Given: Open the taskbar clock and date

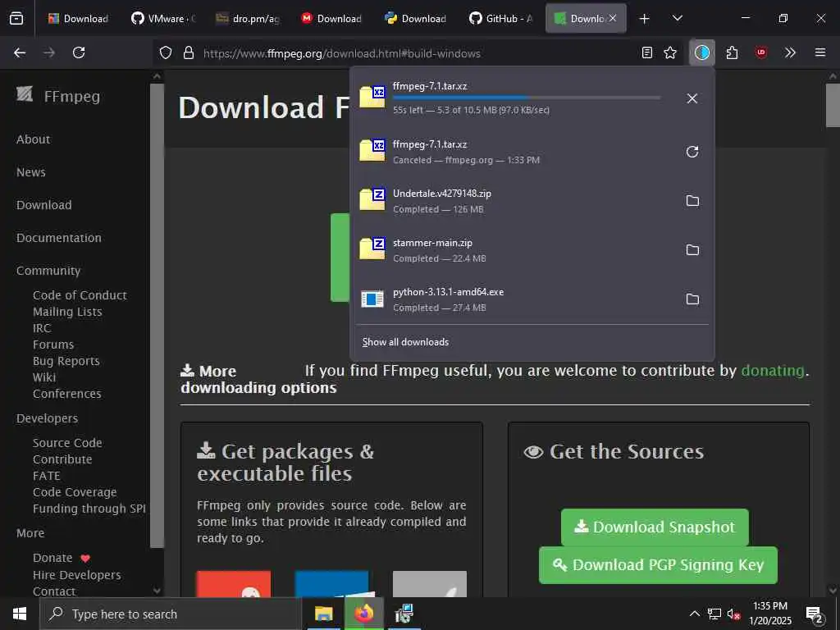Looking at the screenshot, I should click(770, 614).
